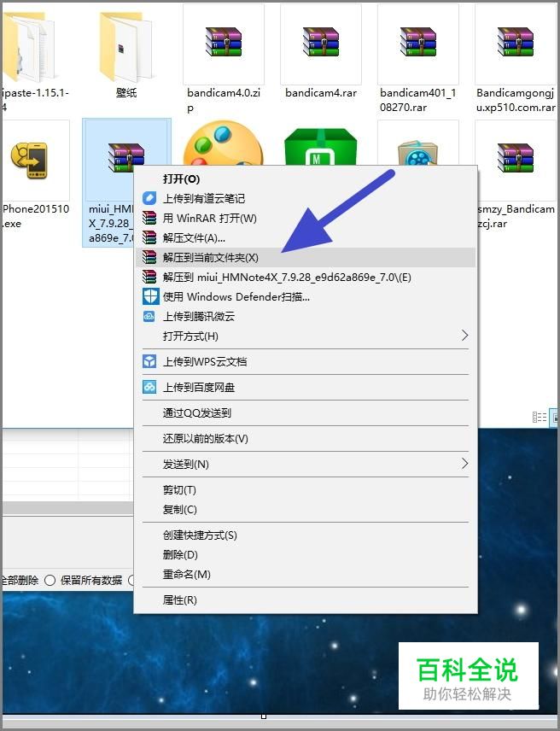Viewport: 560px width, 731px height.
Task: Click the bandicam4.rar file name
Action: (x=320, y=93)
